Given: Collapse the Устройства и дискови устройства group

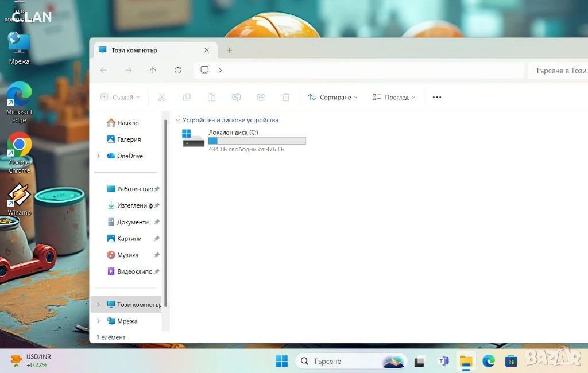Looking at the screenshot, I should [178, 121].
